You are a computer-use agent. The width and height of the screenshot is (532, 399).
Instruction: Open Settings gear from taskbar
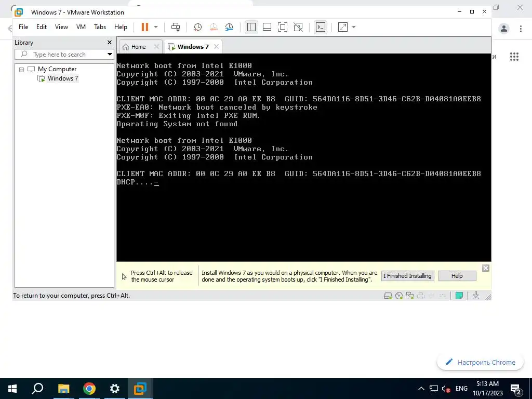pyautogui.click(x=115, y=389)
